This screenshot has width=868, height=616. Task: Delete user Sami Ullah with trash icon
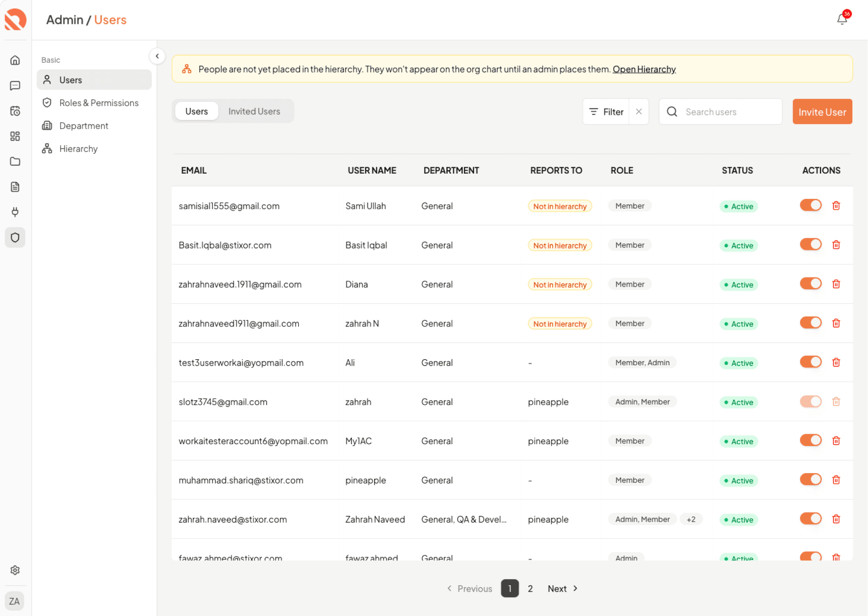click(836, 206)
